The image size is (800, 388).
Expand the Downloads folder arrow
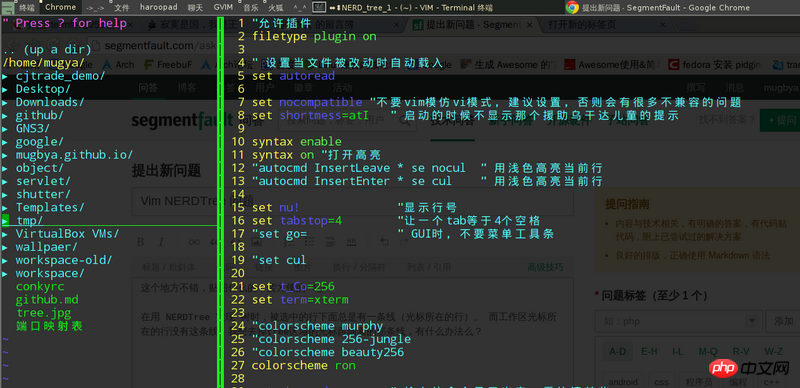(x=5, y=102)
